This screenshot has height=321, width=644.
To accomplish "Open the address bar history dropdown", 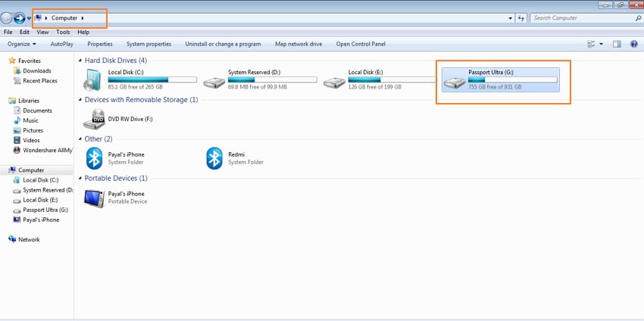I will click(511, 18).
